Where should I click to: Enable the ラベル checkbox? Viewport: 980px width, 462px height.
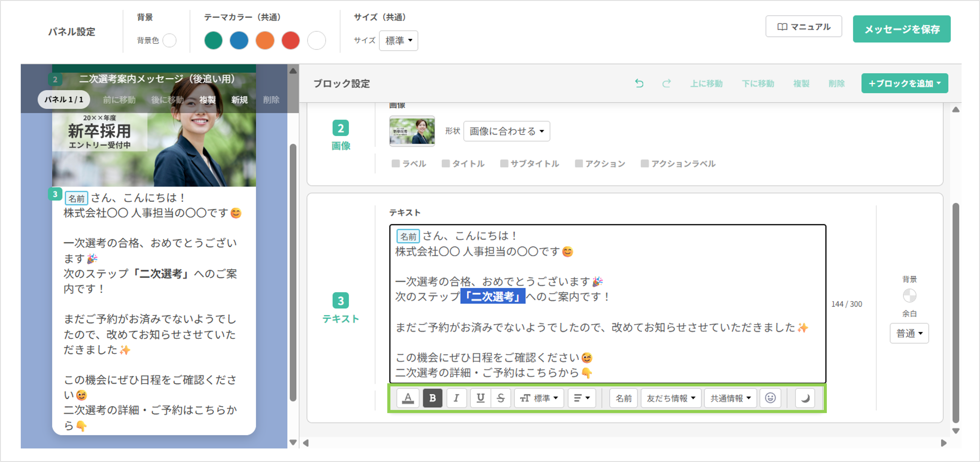click(396, 164)
